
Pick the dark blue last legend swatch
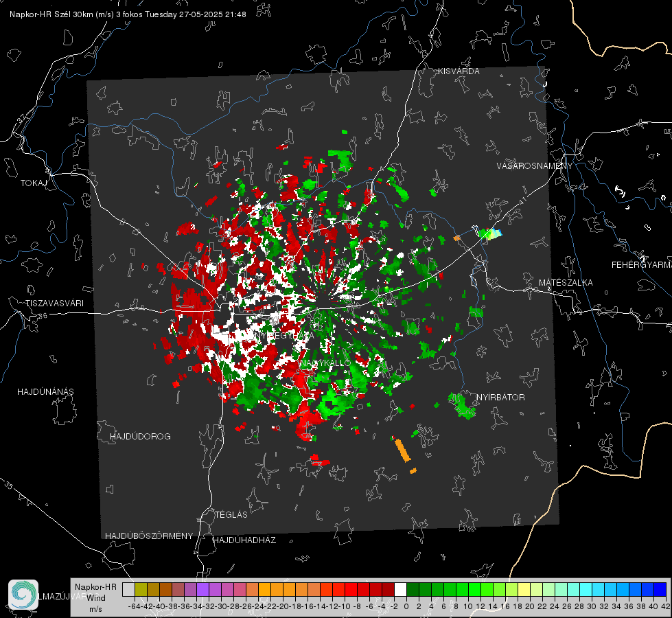pos(660,589)
